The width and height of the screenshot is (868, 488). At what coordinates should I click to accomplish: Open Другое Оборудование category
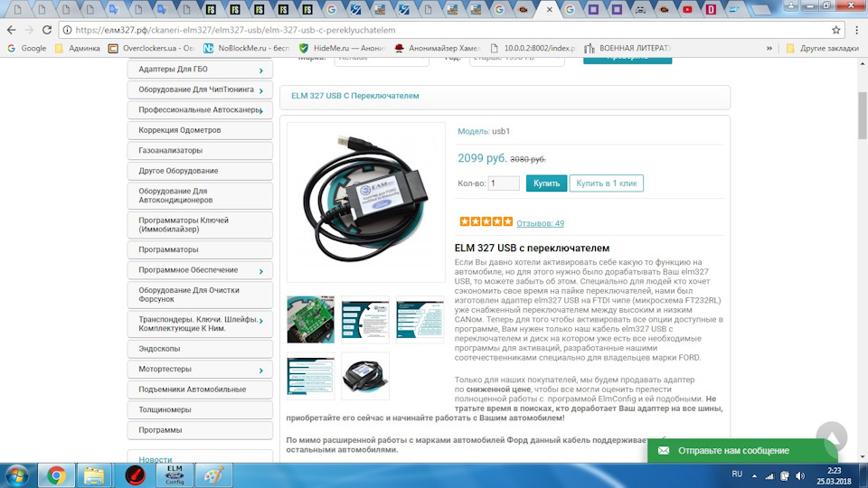(200, 171)
